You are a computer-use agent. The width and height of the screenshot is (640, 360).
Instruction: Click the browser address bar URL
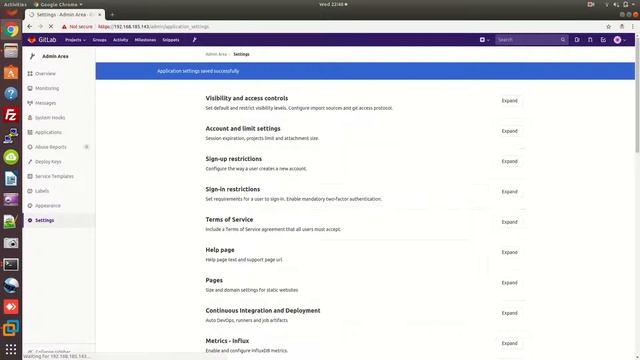pos(153,27)
